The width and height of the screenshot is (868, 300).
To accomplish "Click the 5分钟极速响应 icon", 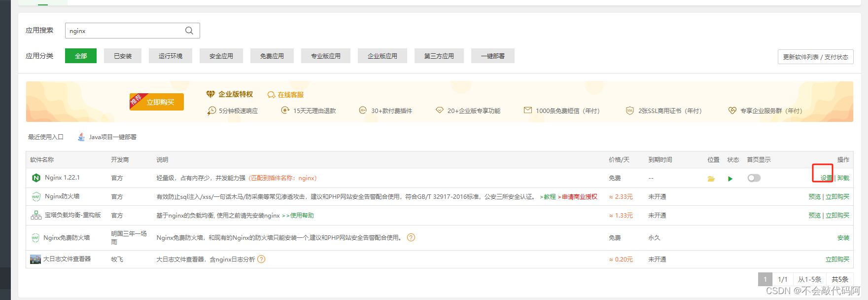I will (211, 111).
